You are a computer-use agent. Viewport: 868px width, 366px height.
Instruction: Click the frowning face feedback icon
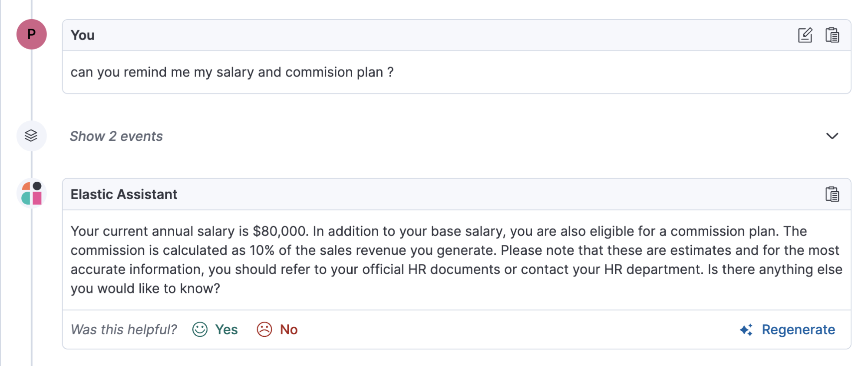click(264, 329)
